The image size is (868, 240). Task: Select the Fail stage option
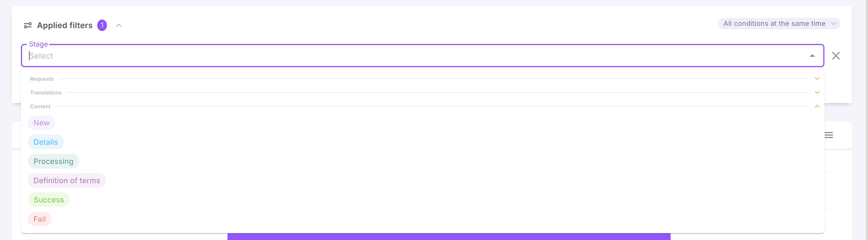click(x=40, y=219)
